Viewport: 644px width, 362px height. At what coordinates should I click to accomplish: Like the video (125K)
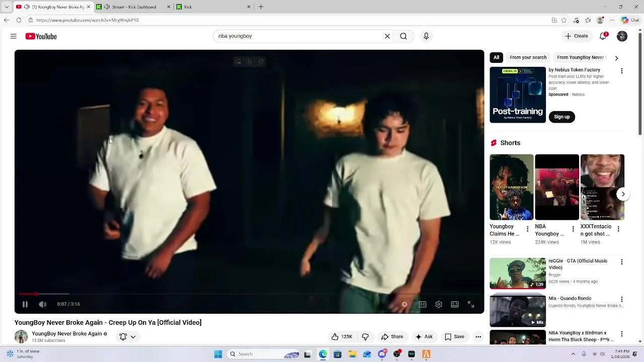[x=342, y=337]
